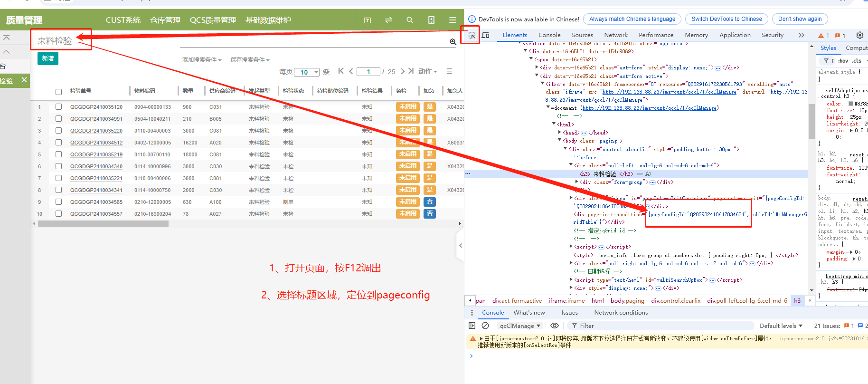This screenshot has width=868, height=384.
Task: Click the door/logout icon in green header
Action: click(431, 20)
